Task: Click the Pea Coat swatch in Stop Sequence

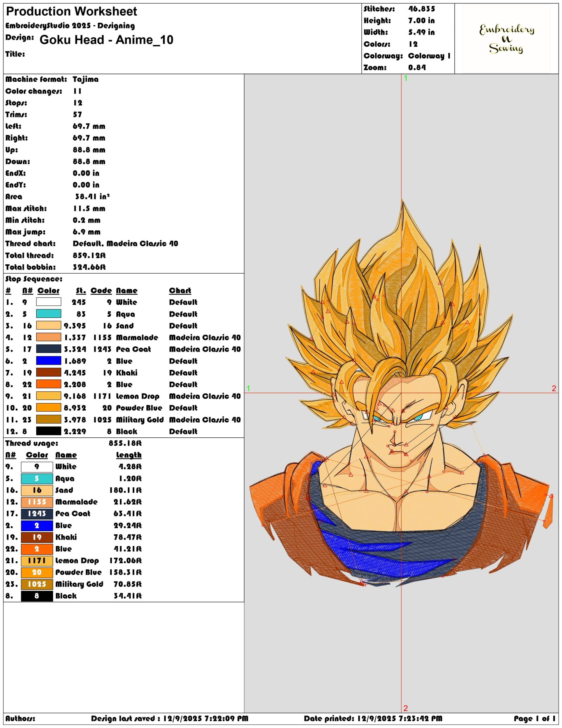Action: tap(49, 349)
